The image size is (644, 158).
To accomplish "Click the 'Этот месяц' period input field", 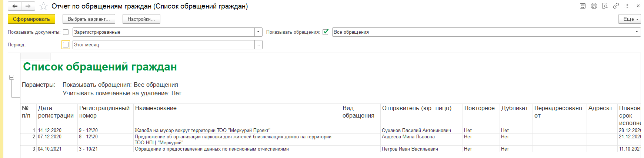I will 163,45.
